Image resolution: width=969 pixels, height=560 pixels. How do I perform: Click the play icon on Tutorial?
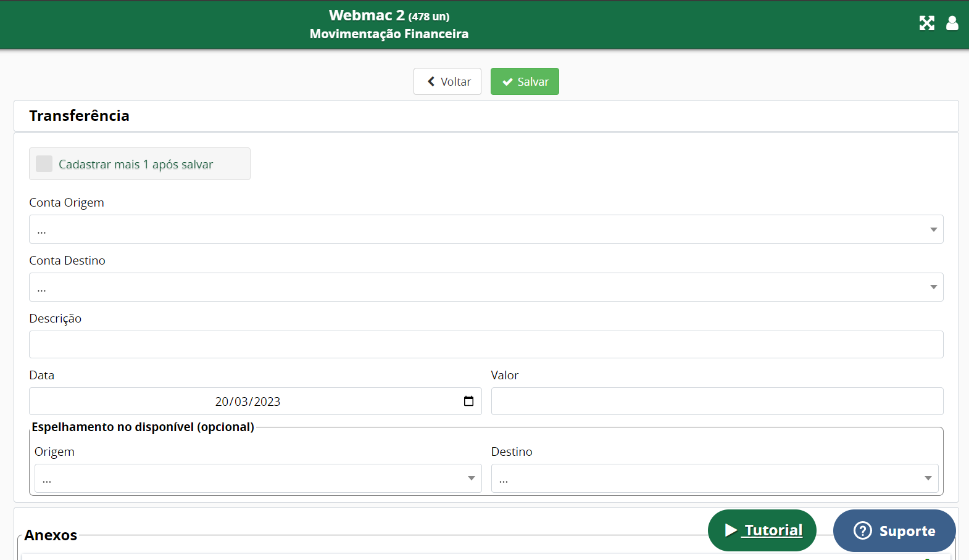click(x=731, y=530)
